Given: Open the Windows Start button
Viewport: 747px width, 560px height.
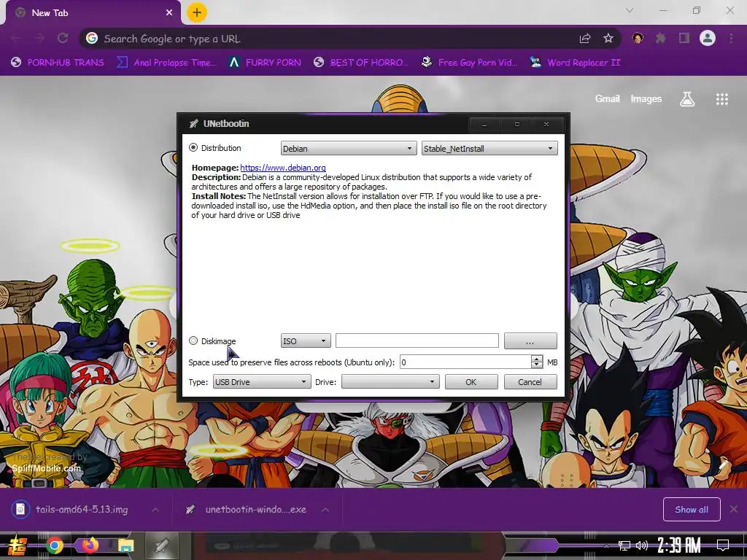Looking at the screenshot, I should point(17,545).
